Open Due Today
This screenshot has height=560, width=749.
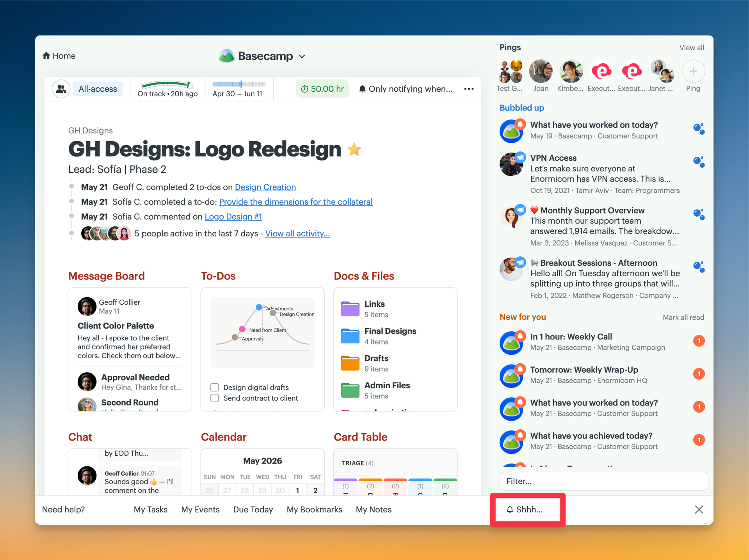click(x=253, y=510)
